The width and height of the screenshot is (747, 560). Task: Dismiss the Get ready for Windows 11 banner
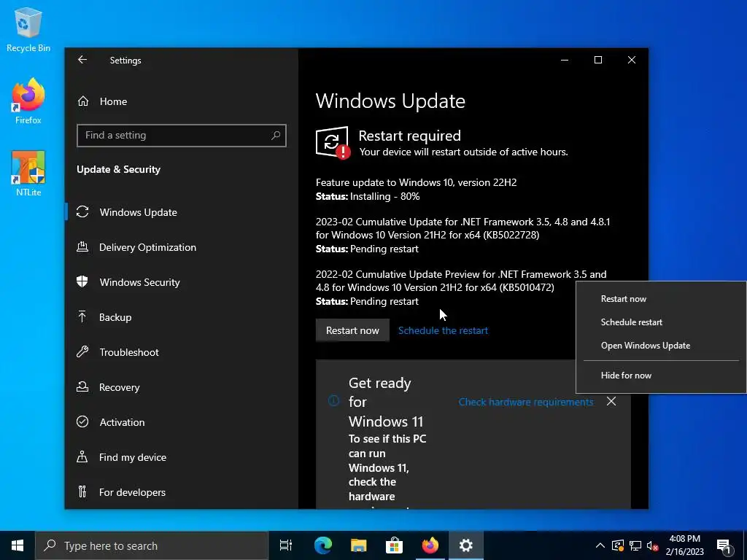(x=611, y=402)
